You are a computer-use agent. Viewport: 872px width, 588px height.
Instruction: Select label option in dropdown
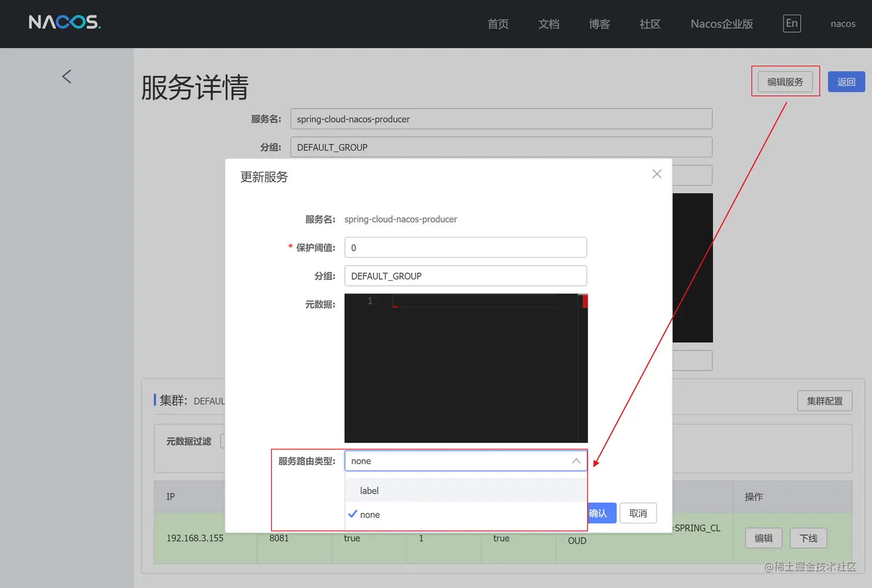point(466,491)
